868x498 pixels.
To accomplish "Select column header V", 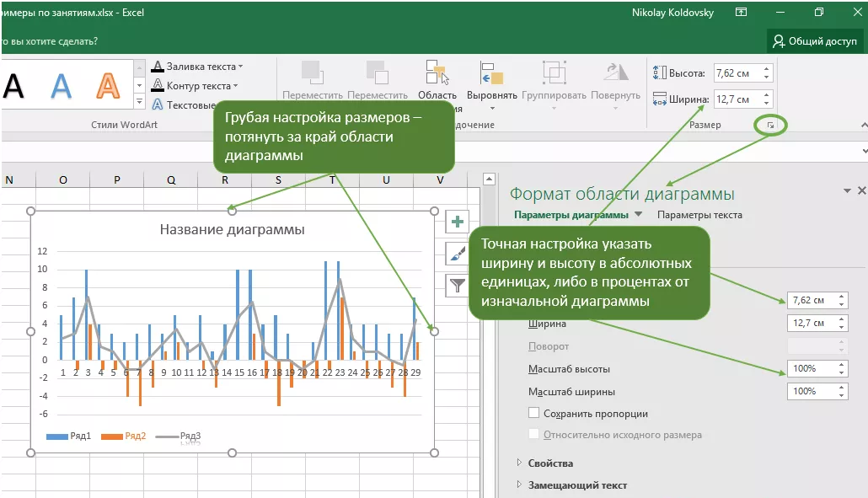I will tap(440, 179).
